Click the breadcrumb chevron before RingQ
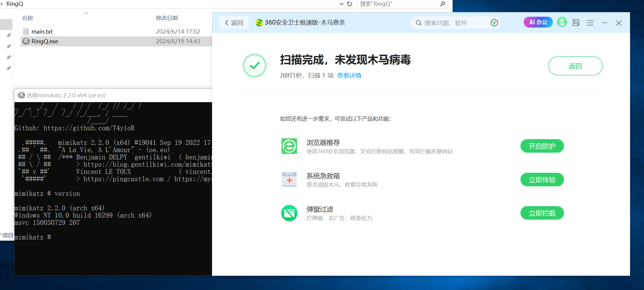644x290 pixels. click(x=2, y=4)
